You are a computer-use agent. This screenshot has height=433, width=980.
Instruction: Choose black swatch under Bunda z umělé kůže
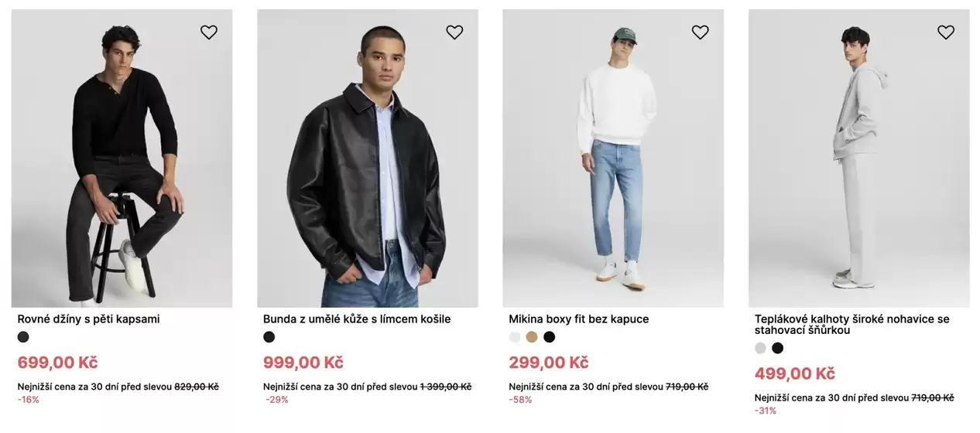(x=269, y=337)
